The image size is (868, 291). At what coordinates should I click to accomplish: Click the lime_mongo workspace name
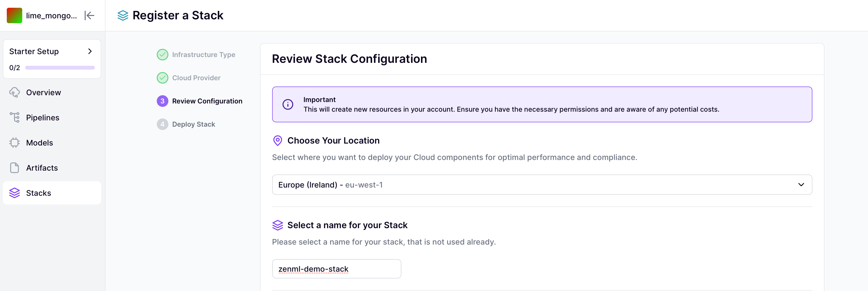coord(51,15)
